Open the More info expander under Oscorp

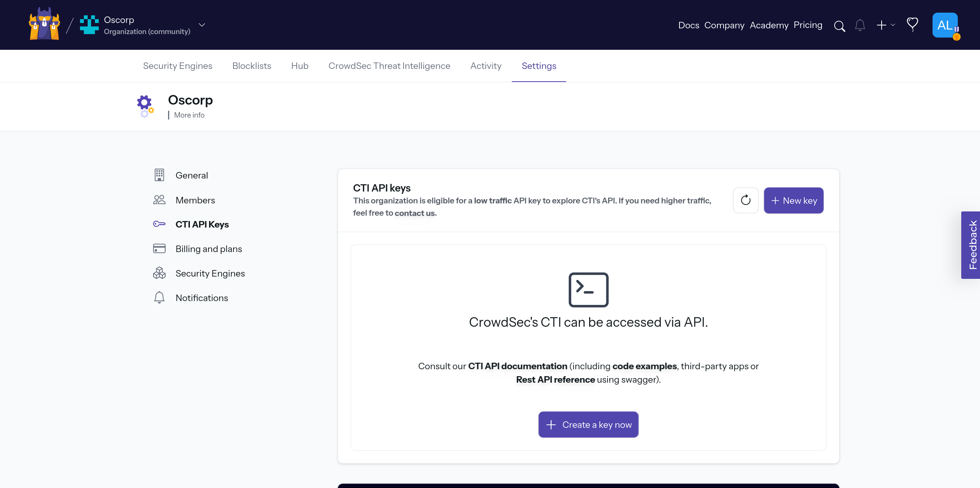point(189,115)
